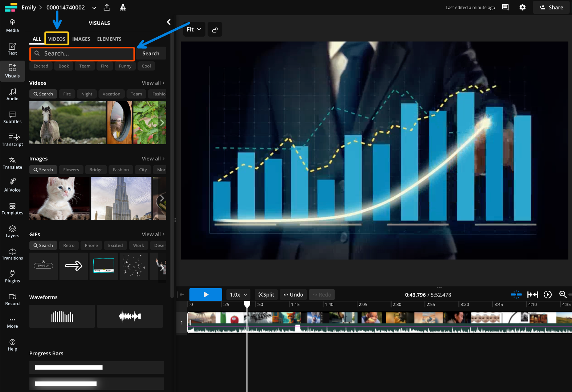Open the Help sidebar item
This screenshot has height=392, width=572.
pos(12,345)
